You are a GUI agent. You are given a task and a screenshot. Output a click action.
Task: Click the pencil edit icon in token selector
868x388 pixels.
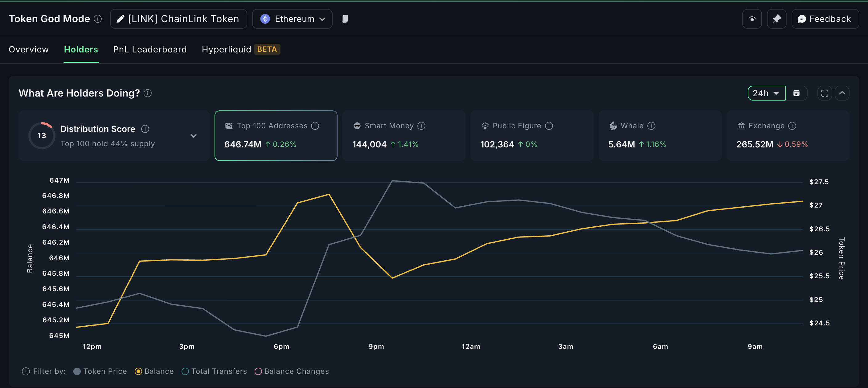[x=120, y=19]
